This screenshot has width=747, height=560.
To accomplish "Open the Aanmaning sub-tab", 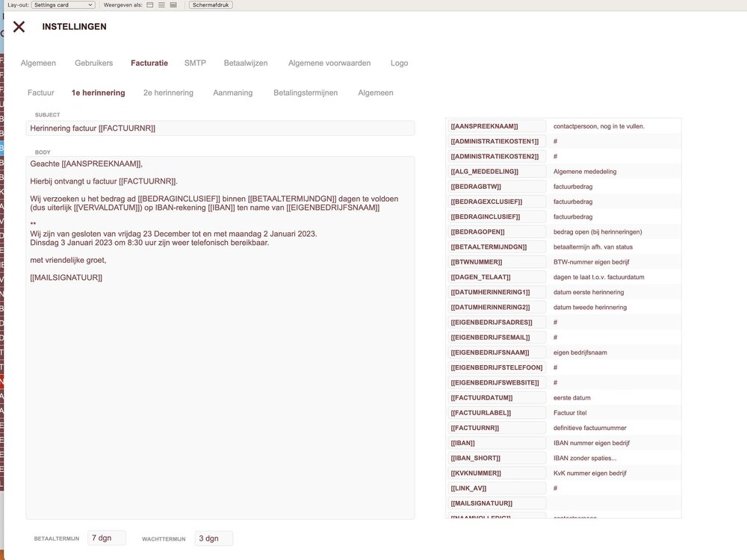I will [232, 93].
